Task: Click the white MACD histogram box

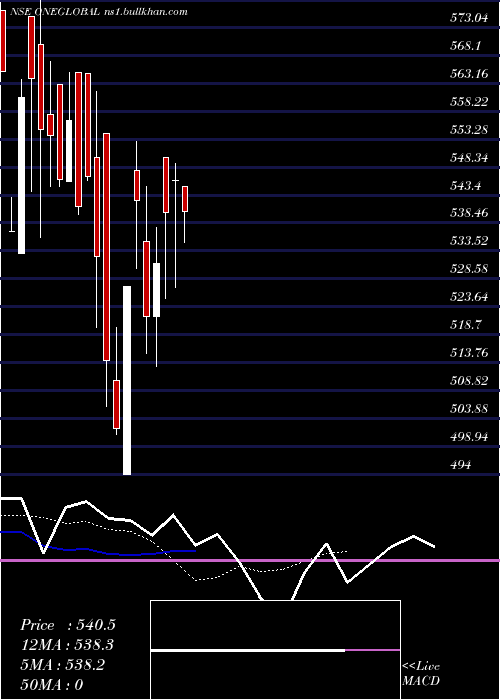Action: (275, 650)
